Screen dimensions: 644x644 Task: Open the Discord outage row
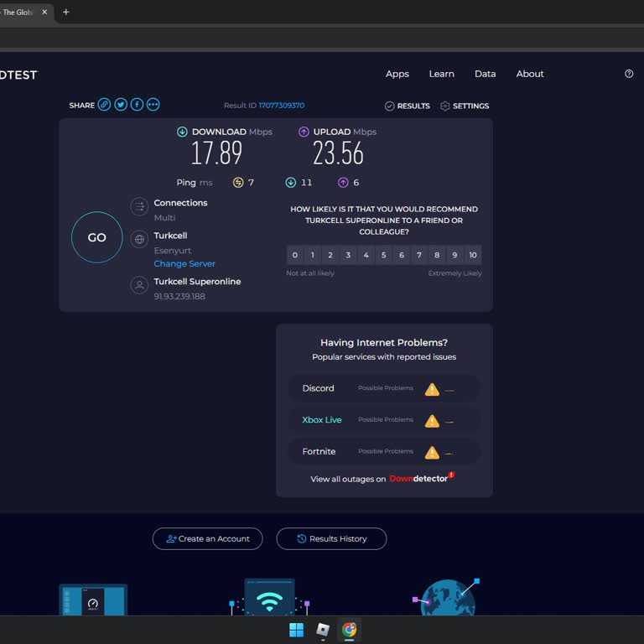coord(384,388)
